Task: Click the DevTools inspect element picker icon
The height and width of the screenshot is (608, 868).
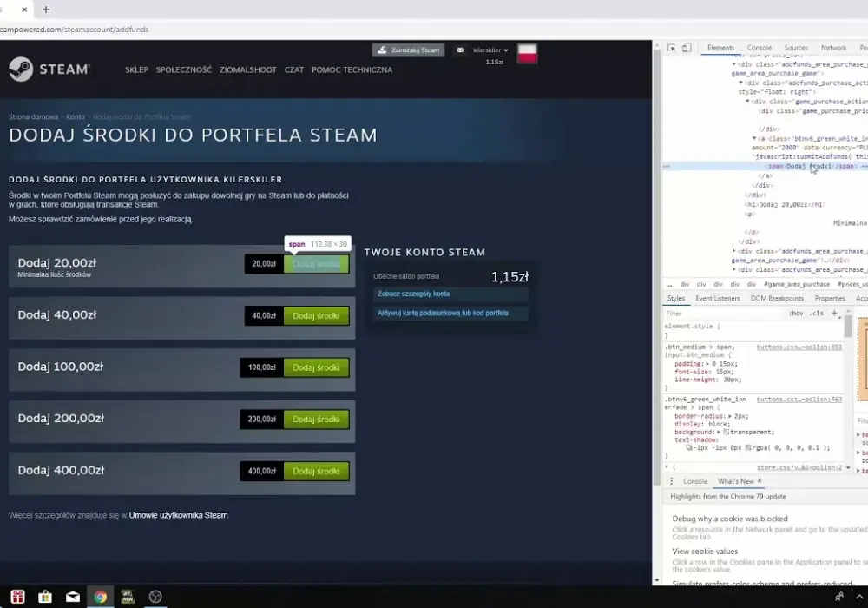Action: (672, 48)
